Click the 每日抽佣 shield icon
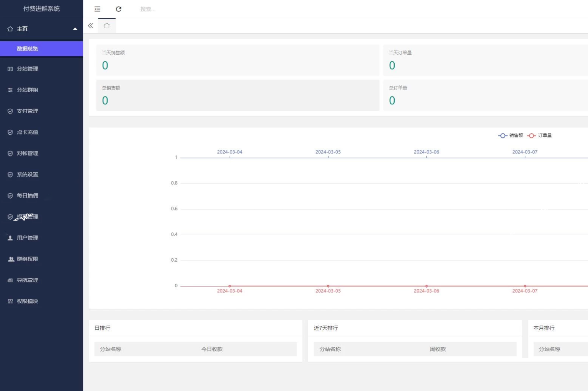 [10, 195]
